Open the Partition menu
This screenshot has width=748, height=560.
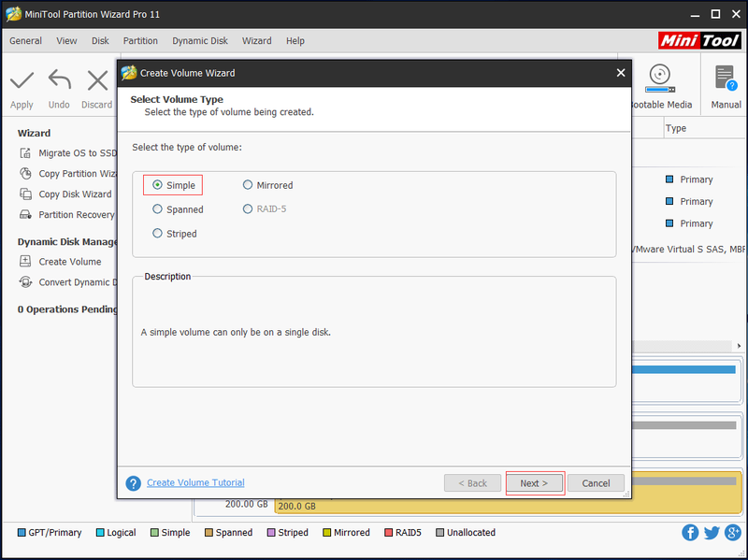coord(140,41)
